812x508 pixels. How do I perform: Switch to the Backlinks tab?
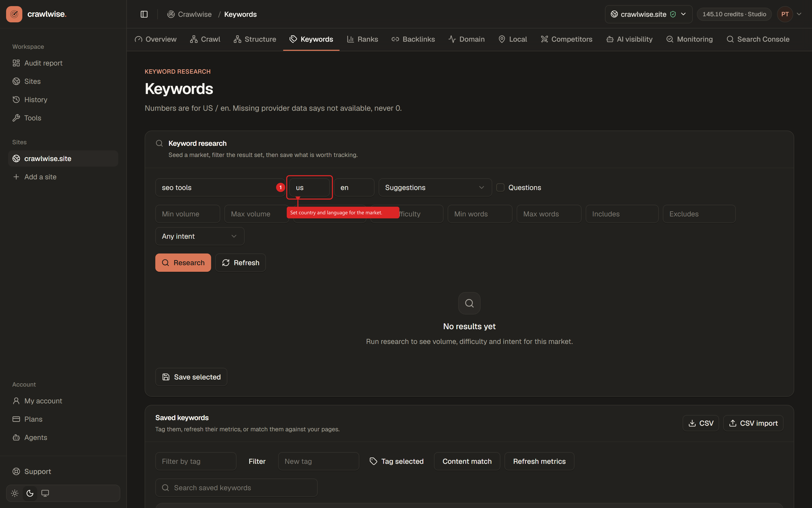[413, 39]
